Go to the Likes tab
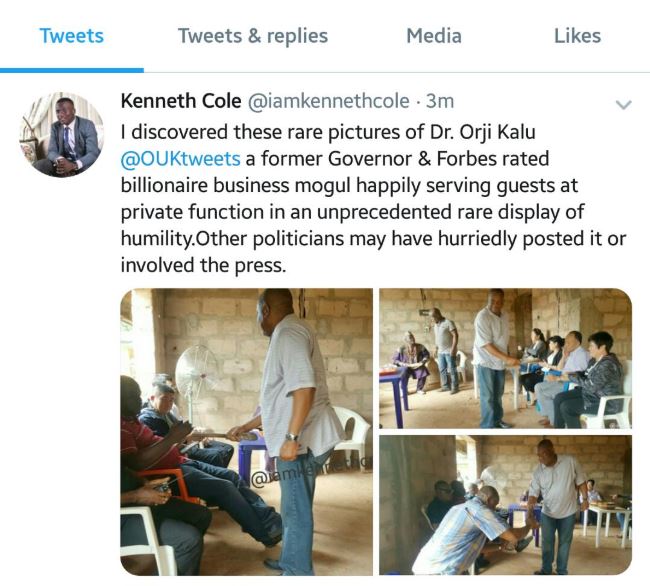The width and height of the screenshot is (650, 586). (x=577, y=36)
